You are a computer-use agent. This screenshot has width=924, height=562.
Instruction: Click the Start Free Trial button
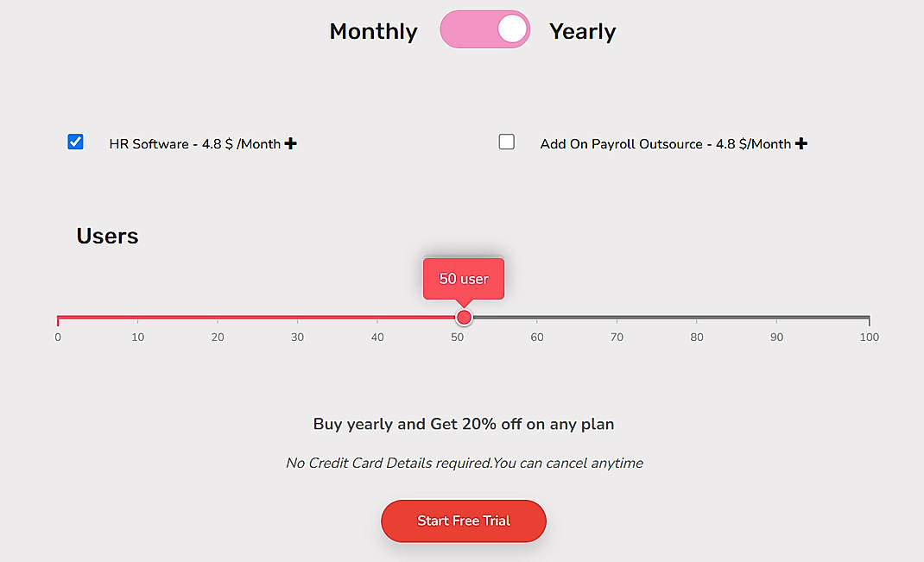coord(463,521)
